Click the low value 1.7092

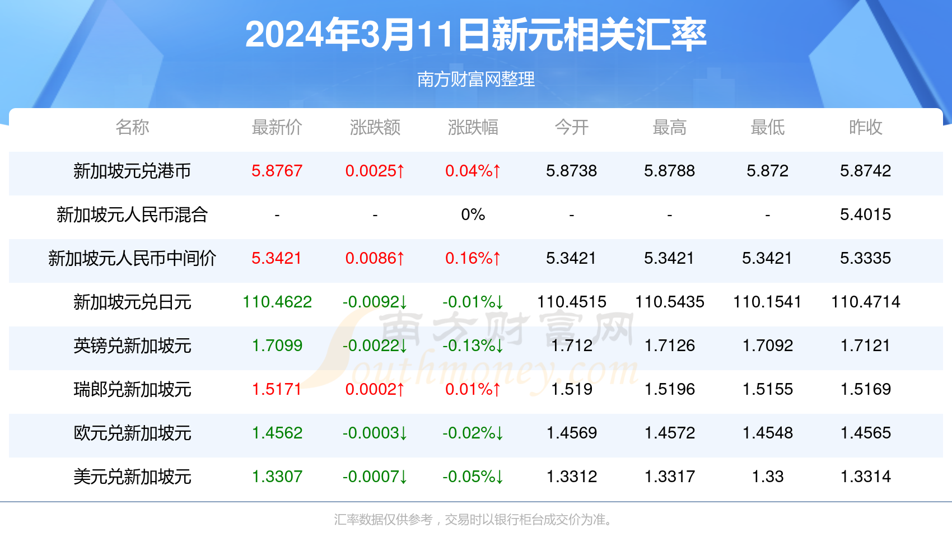pos(768,346)
